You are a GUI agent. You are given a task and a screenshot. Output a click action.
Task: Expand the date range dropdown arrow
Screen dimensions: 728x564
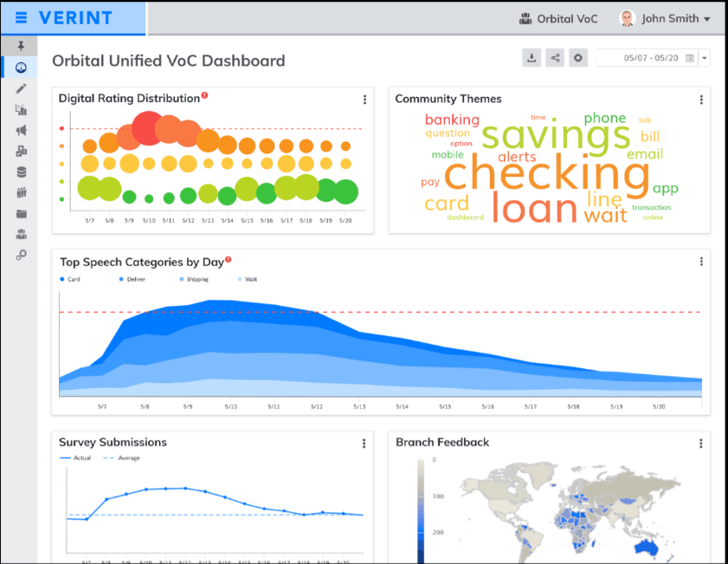(703, 57)
